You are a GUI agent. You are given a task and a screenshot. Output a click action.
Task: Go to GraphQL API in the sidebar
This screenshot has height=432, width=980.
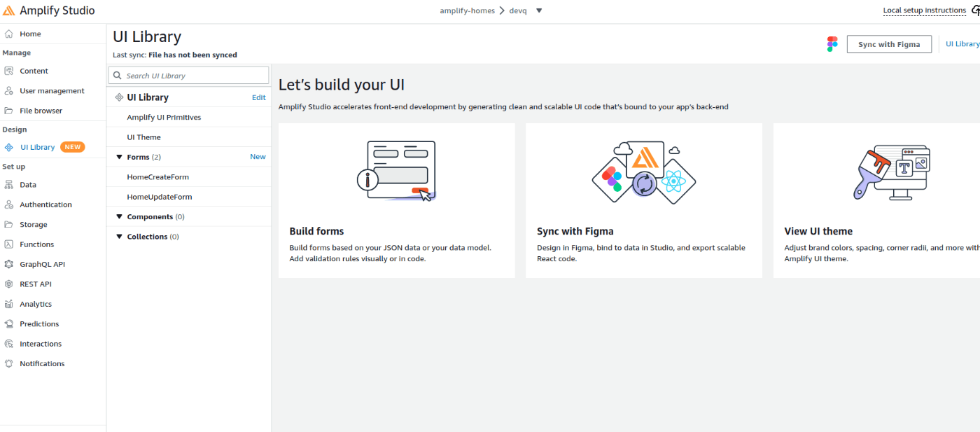point(42,264)
